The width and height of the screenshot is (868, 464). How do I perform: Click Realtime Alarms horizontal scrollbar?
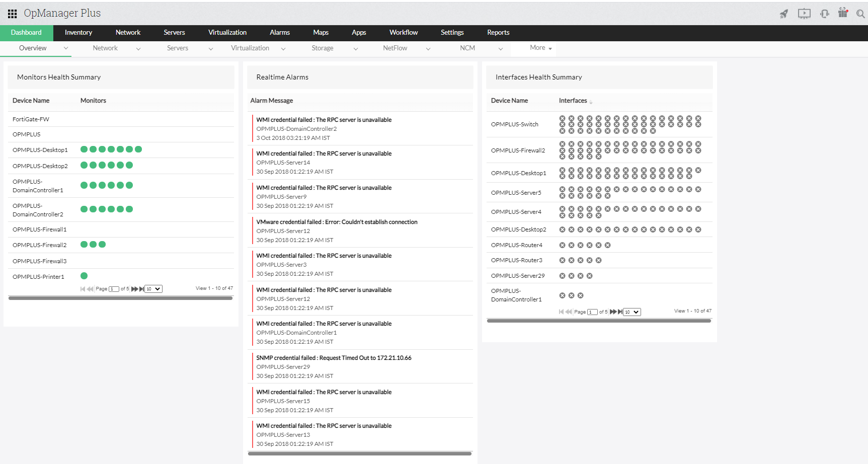(360, 453)
